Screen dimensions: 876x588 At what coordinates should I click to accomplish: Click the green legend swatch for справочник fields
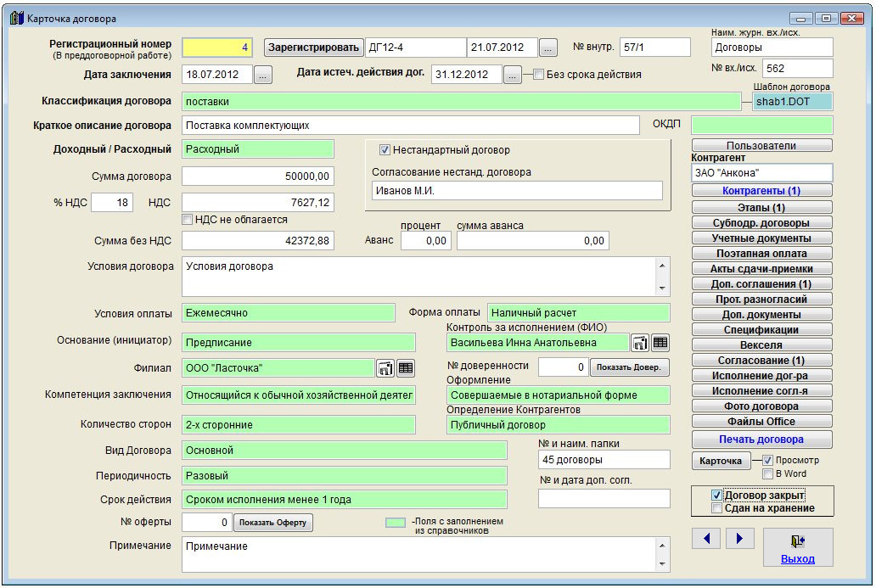pyautogui.click(x=396, y=524)
